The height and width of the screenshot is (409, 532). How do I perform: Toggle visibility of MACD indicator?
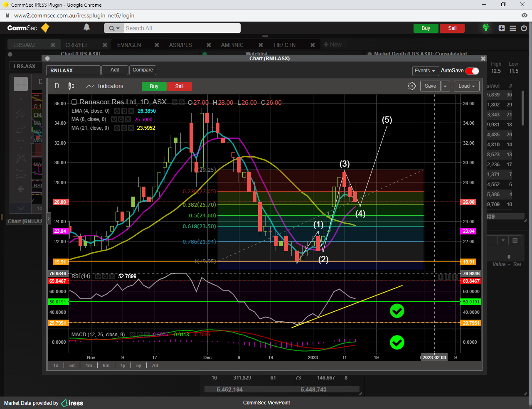pyautogui.click(x=133, y=334)
